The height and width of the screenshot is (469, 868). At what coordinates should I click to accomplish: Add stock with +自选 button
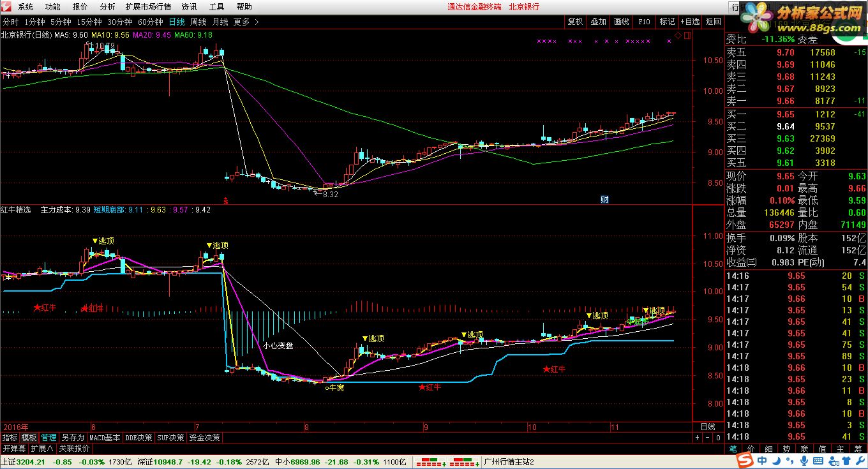[x=690, y=22]
